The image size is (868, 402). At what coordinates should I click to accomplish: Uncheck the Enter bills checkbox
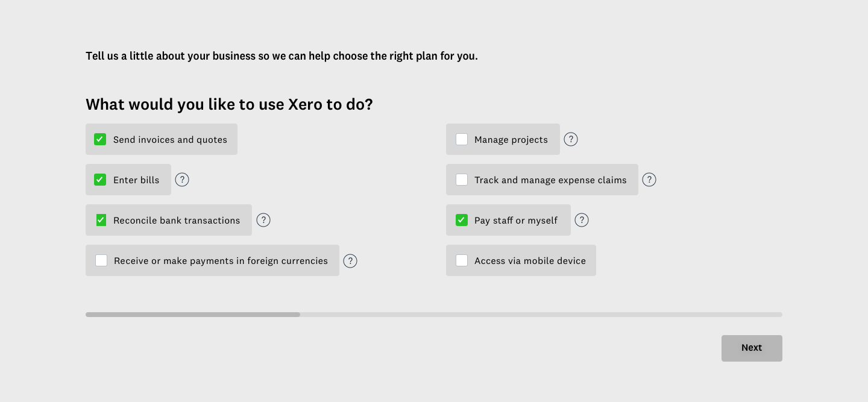pyautogui.click(x=100, y=180)
